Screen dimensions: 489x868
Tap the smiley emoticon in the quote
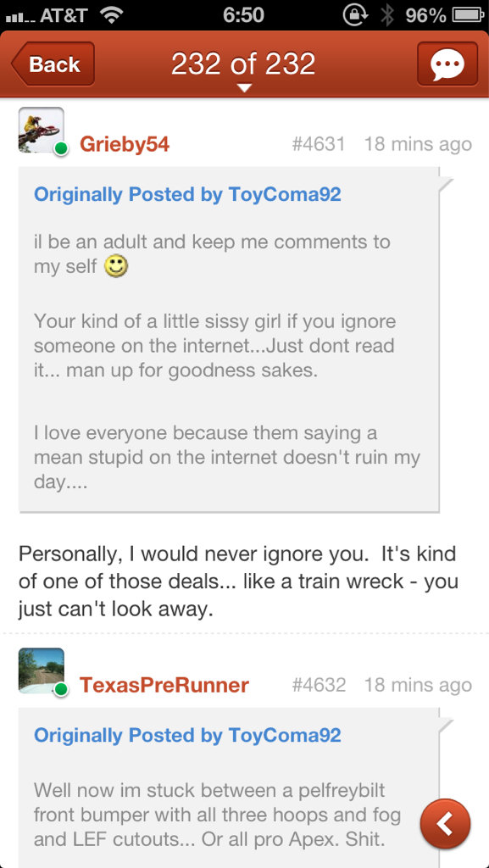pos(117,267)
